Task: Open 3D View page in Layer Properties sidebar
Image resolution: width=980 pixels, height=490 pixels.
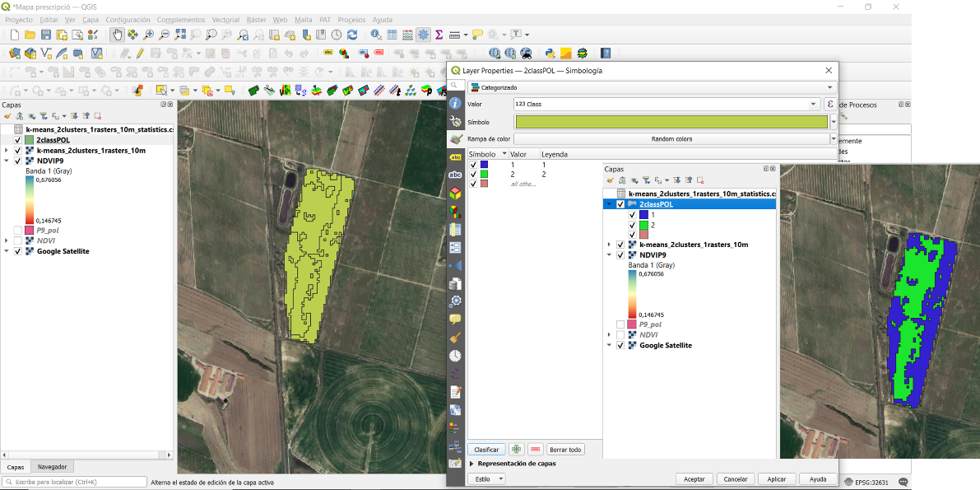Action: point(456,193)
